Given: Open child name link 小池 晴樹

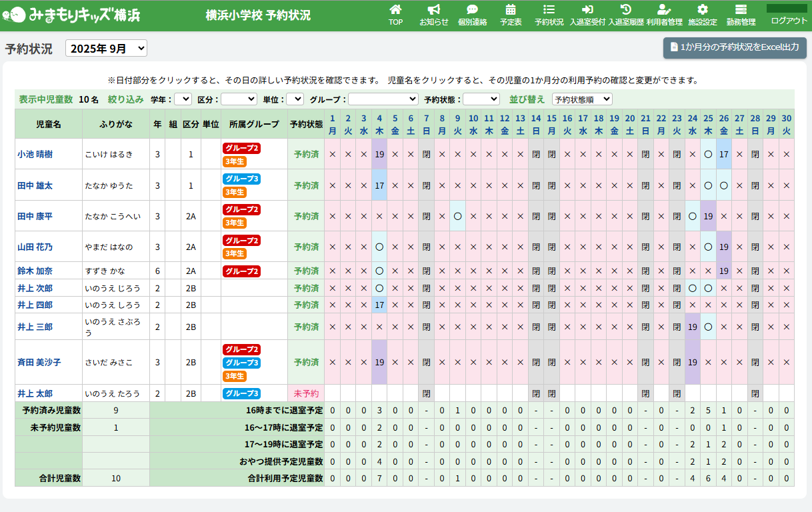Looking at the screenshot, I should coord(35,154).
